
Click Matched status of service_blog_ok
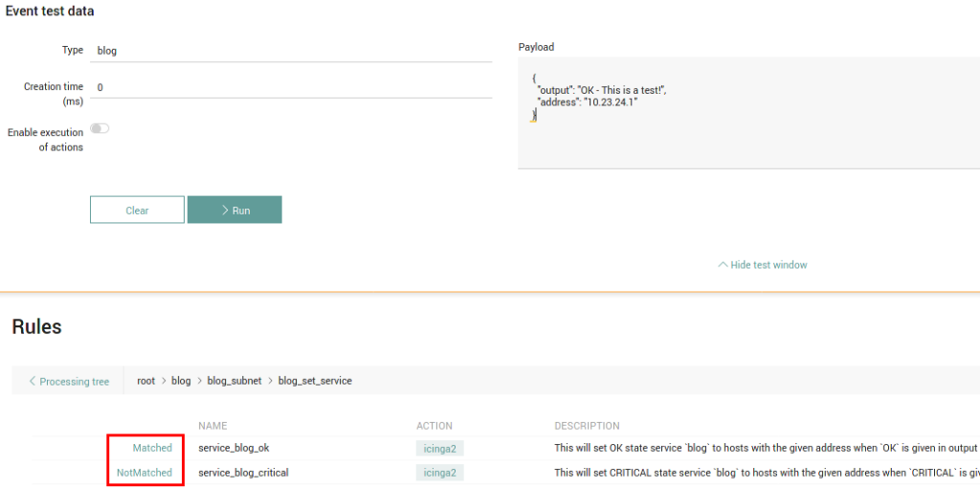(152, 448)
